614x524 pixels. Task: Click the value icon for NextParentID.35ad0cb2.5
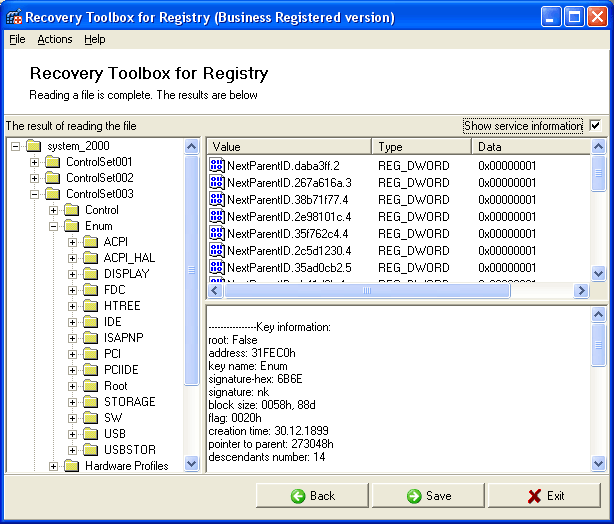pyautogui.click(x=217, y=268)
